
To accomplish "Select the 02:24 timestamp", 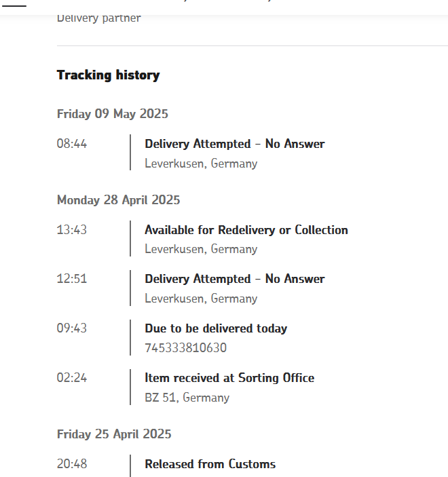I will [x=72, y=378].
